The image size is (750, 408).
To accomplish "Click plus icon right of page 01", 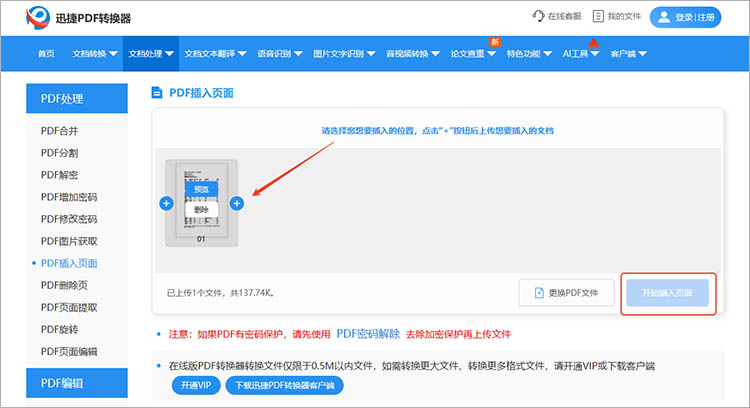I will [x=237, y=203].
